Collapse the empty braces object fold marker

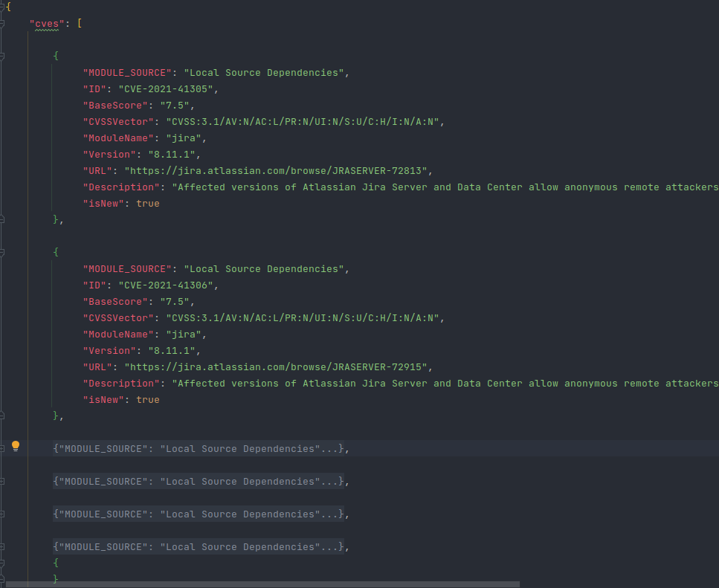(1, 563)
